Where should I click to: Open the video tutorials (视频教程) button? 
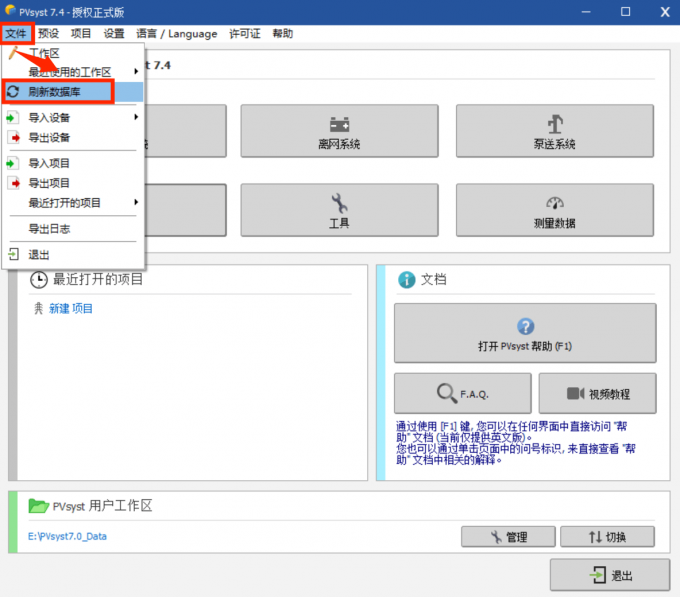[x=597, y=393]
